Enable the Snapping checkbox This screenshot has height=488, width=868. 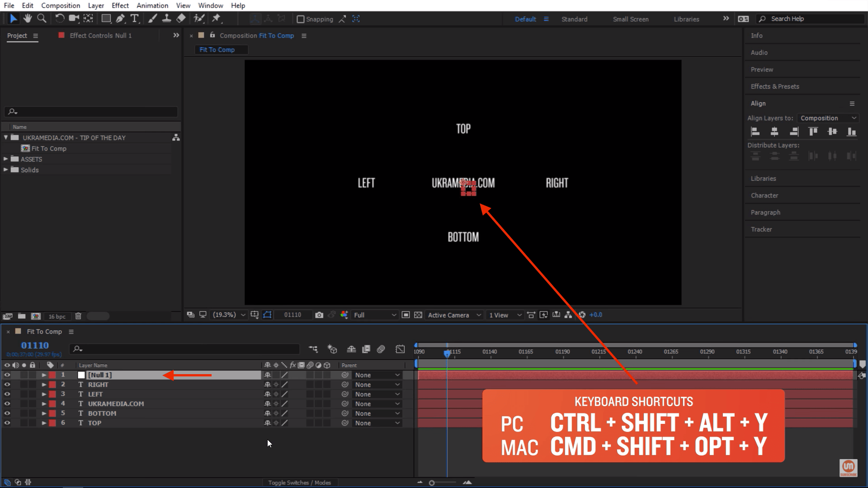pyautogui.click(x=301, y=19)
